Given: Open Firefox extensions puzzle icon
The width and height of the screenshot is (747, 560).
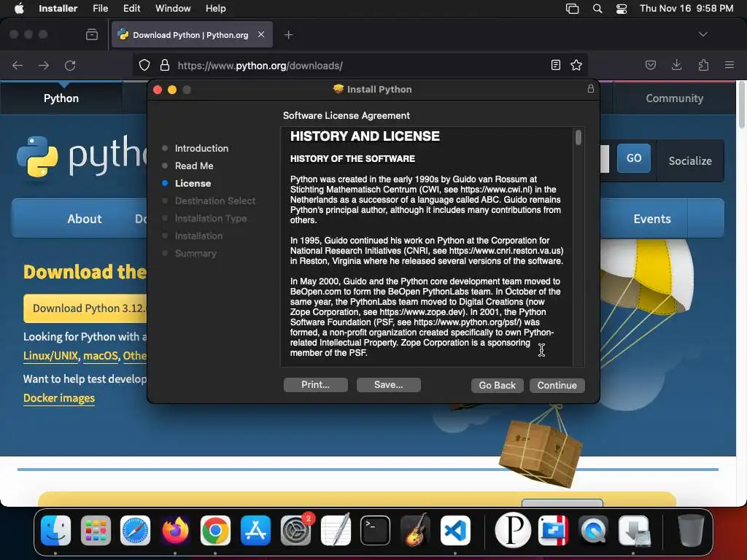Looking at the screenshot, I should [703, 65].
